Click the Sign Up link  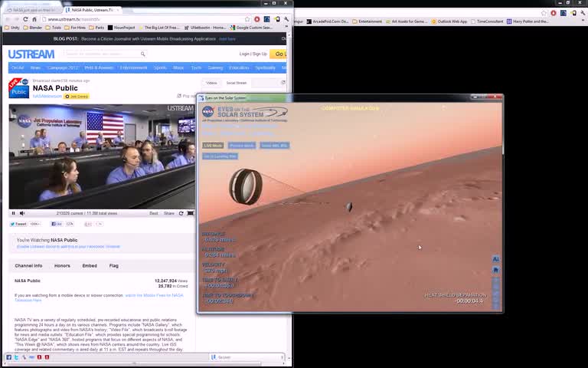tap(260, 54)
